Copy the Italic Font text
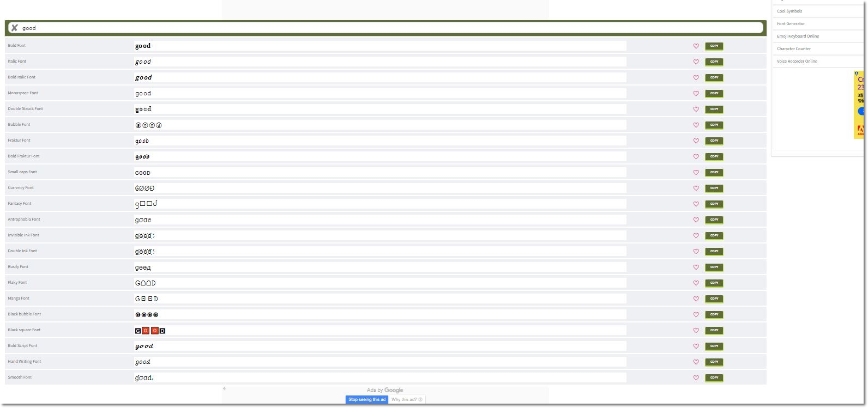868x408 pixels. [x=714, y=62]
